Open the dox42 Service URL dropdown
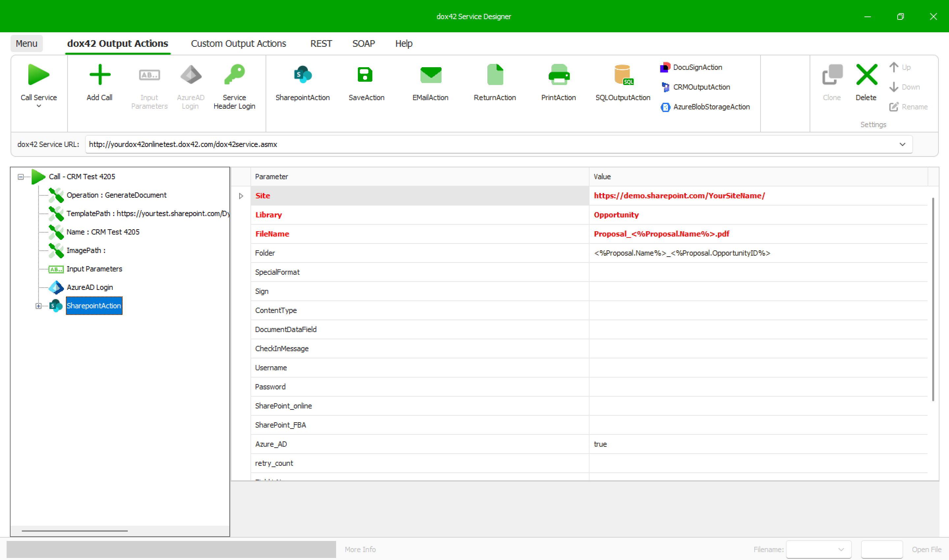Image resolution: width=949 pixels, height=560 pixels. (x=902, y=145)
